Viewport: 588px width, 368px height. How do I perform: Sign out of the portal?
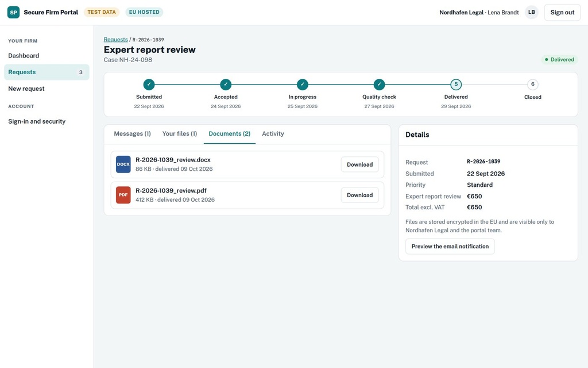562,13
